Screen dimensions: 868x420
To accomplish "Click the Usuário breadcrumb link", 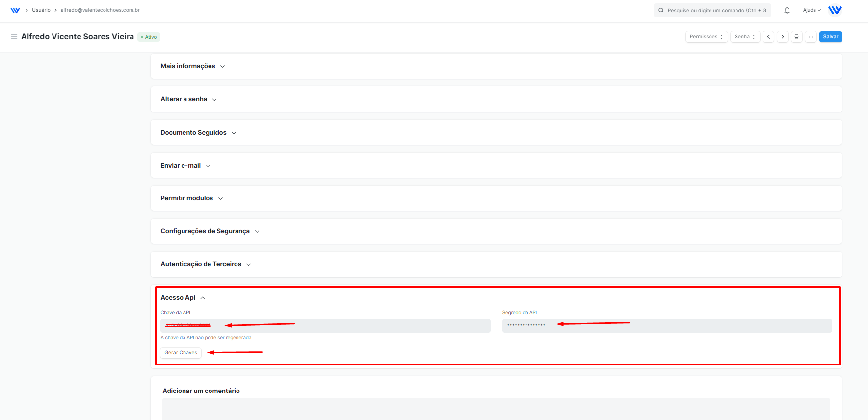I will pos(41,10).
